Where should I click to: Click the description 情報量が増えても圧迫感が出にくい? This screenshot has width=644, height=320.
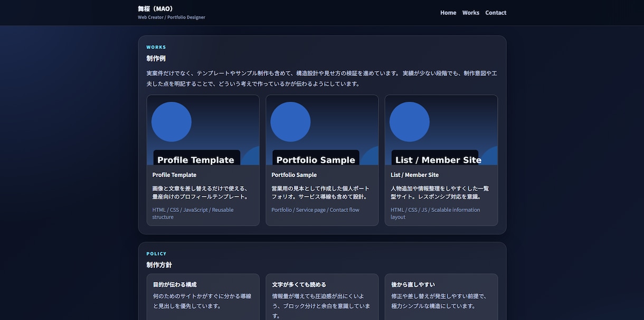coord(321,306)
